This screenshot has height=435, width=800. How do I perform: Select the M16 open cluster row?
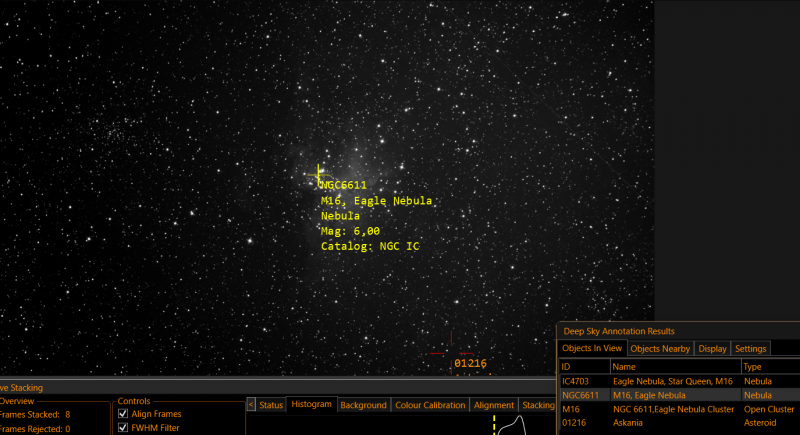click(680, 409)
